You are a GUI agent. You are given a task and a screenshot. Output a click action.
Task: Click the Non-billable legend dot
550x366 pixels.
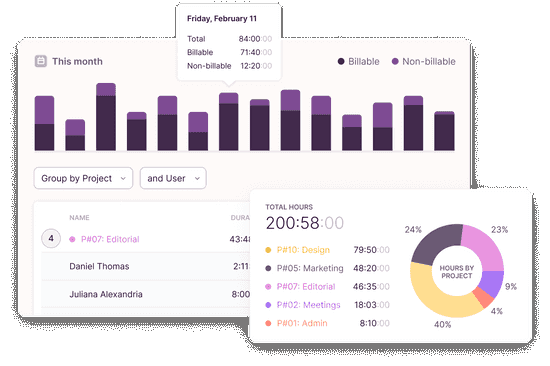click(395, 62)
